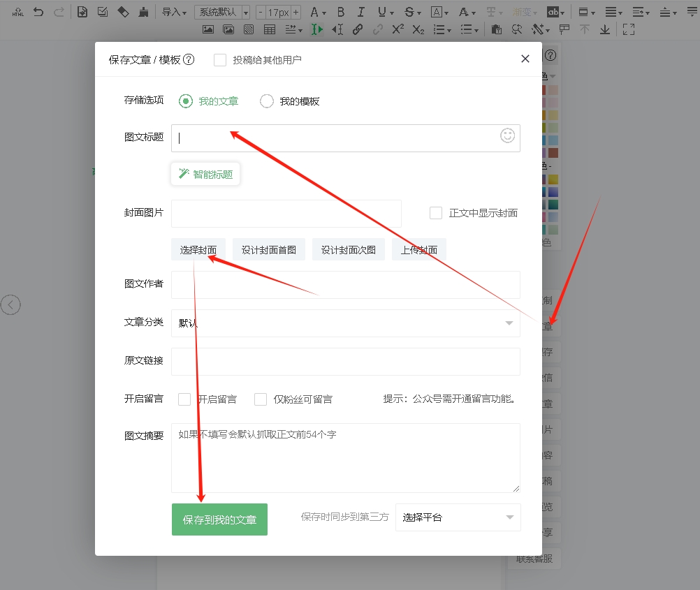Click the undo arrow in toolbar

pos(38,12)
